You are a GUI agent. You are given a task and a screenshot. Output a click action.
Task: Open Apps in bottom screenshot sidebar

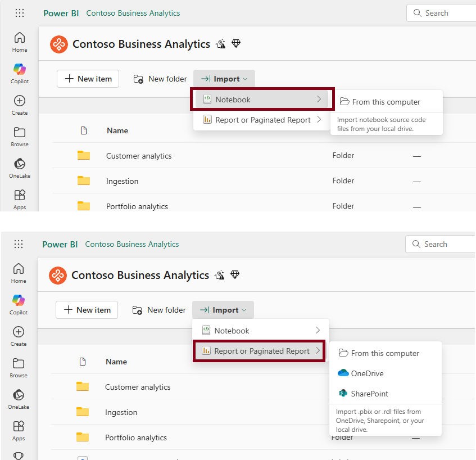(19, 431)
